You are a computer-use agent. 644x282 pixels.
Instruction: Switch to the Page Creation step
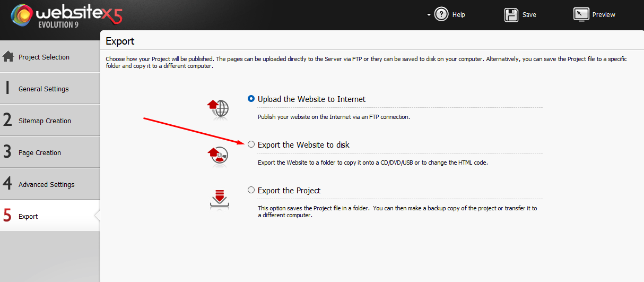pos(40,152)
